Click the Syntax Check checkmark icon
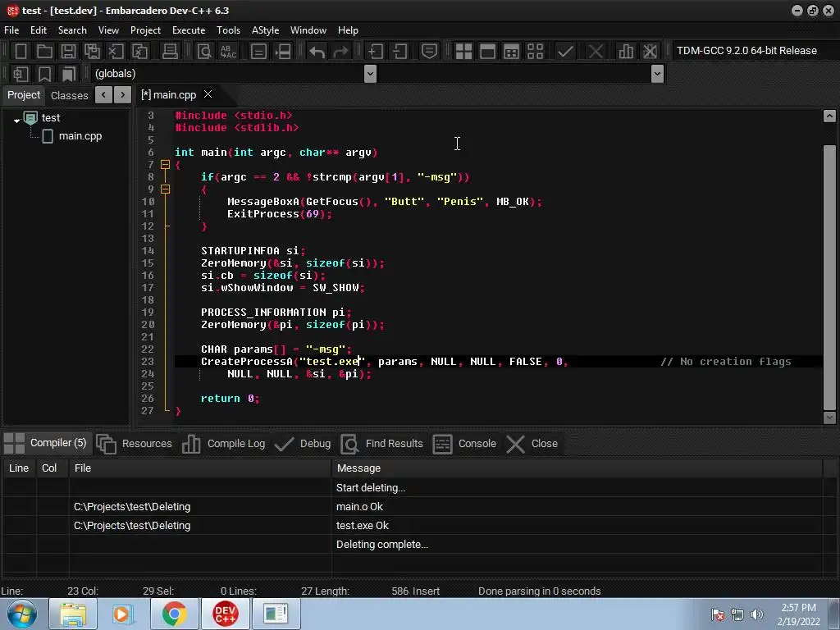This screenshot has width=840, height=630. click(x=565, y=52)
